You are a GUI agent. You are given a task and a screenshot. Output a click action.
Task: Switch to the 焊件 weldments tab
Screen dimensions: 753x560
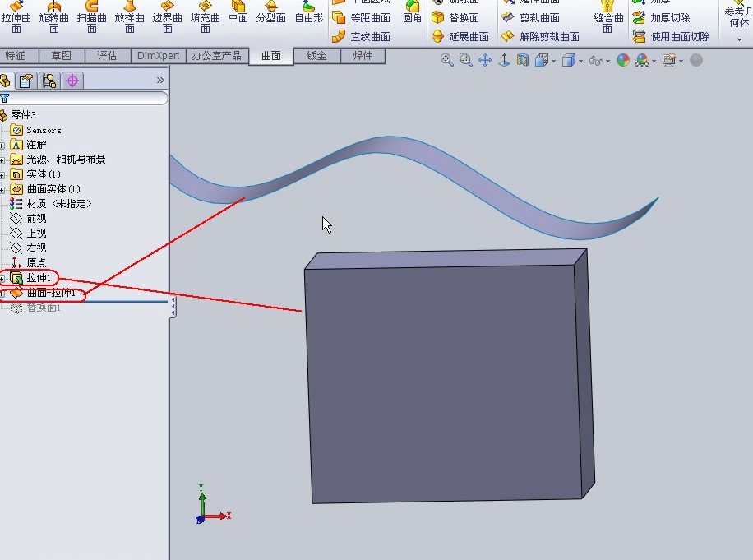tap(363, 56)
